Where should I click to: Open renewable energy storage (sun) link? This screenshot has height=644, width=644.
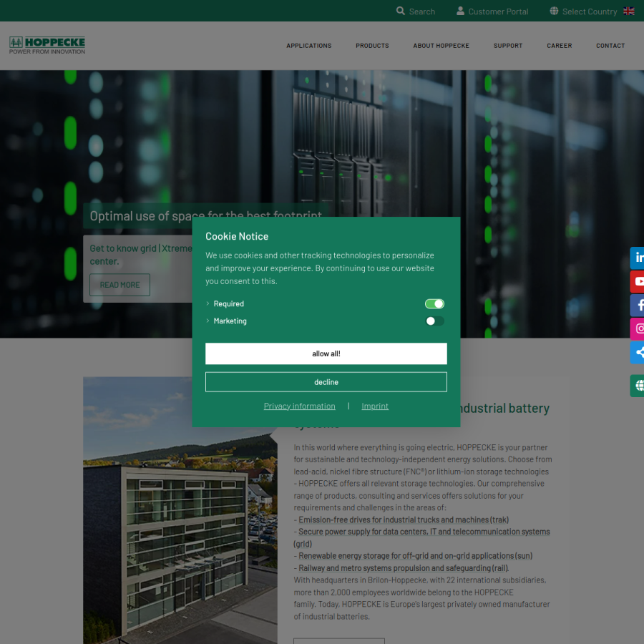pyautogui.click(x=415, y=556)
